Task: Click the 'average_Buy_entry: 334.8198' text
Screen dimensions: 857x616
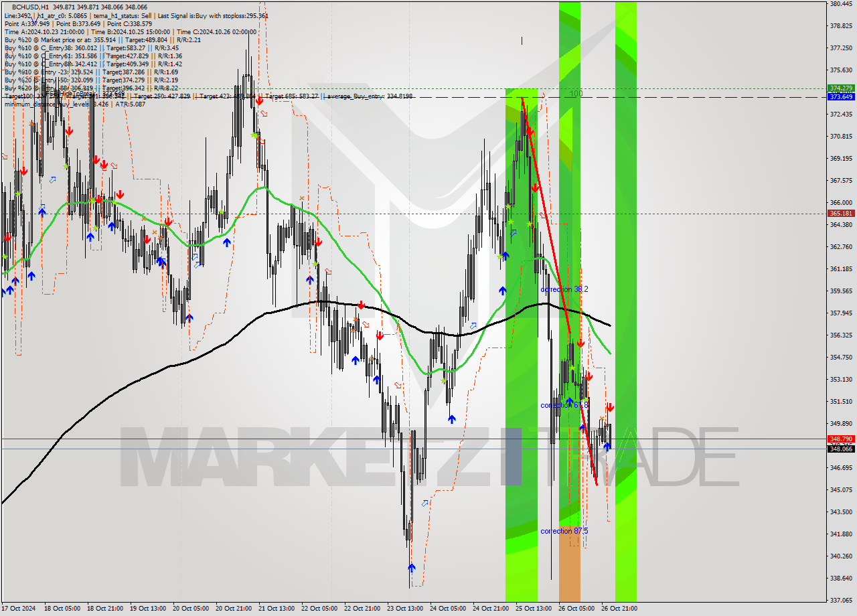Action: coord(369,96)
